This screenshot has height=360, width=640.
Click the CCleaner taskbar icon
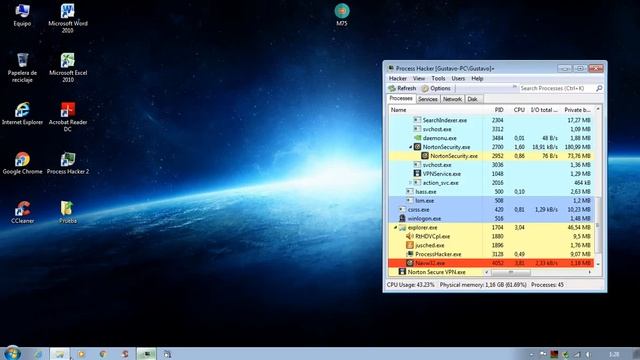(x=125, y=354)
